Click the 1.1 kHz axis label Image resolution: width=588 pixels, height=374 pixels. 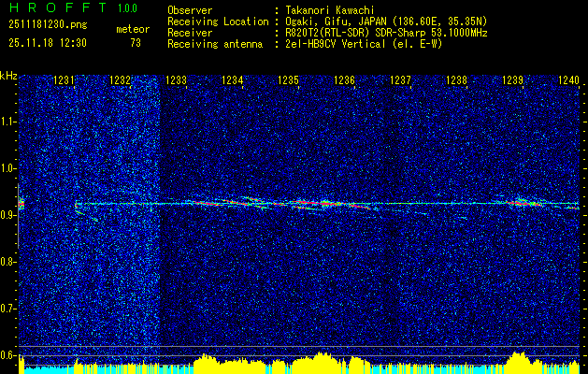click(x=7, y=122)
